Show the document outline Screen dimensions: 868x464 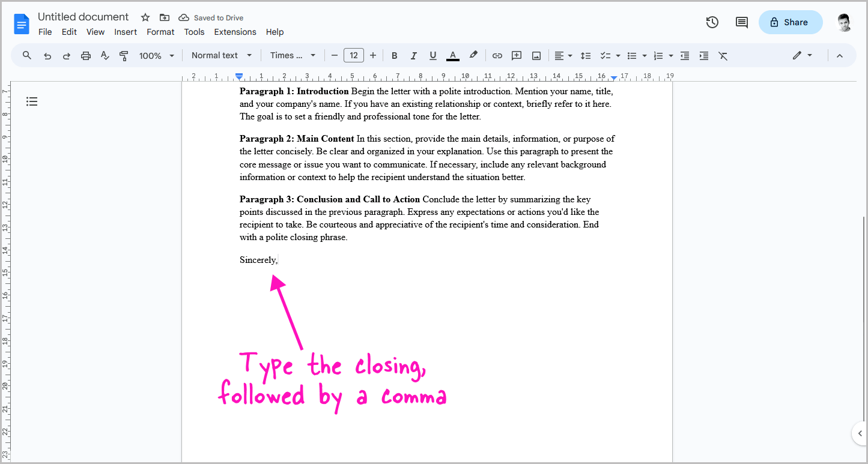tap(32, 101)
